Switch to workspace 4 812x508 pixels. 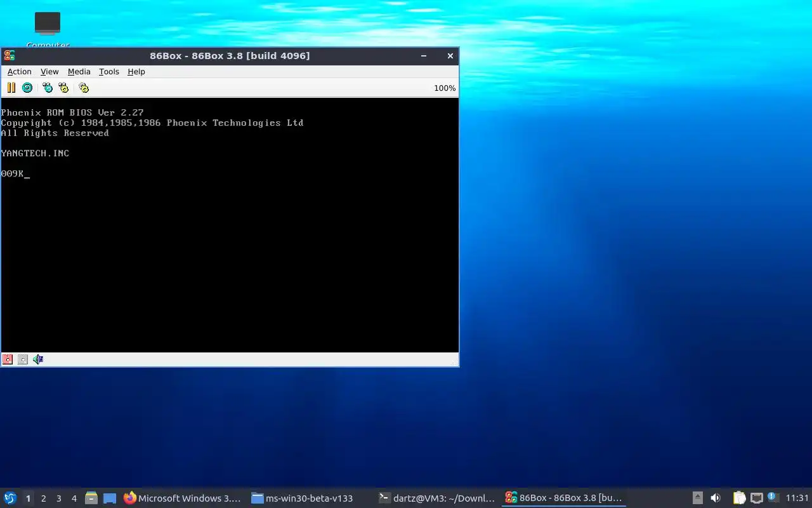(x=74, y=498)
